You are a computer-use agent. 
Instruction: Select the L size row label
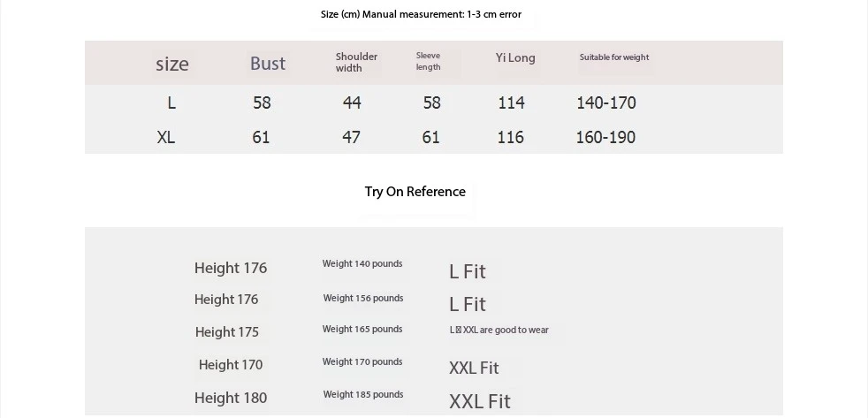(171, 103)
